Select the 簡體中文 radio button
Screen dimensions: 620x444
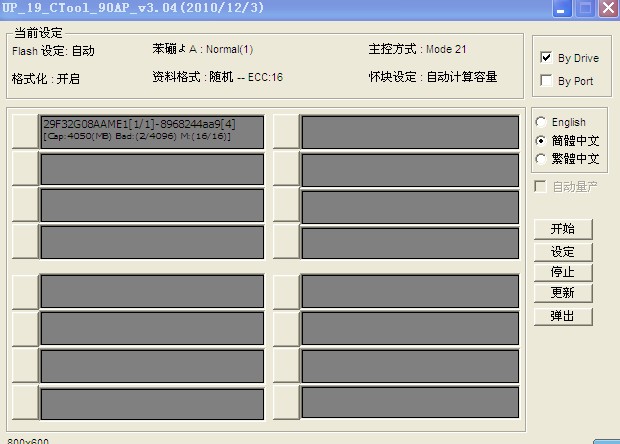[541, 140]
